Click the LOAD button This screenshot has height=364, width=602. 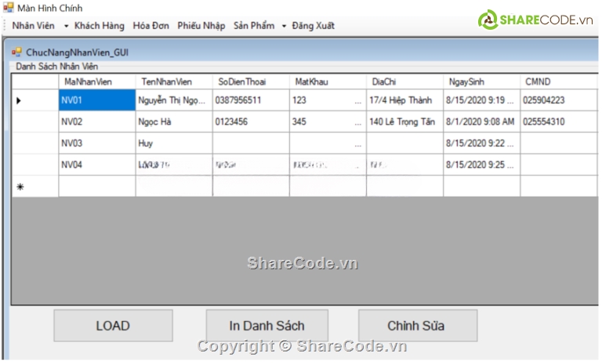[x=113, y=326]
